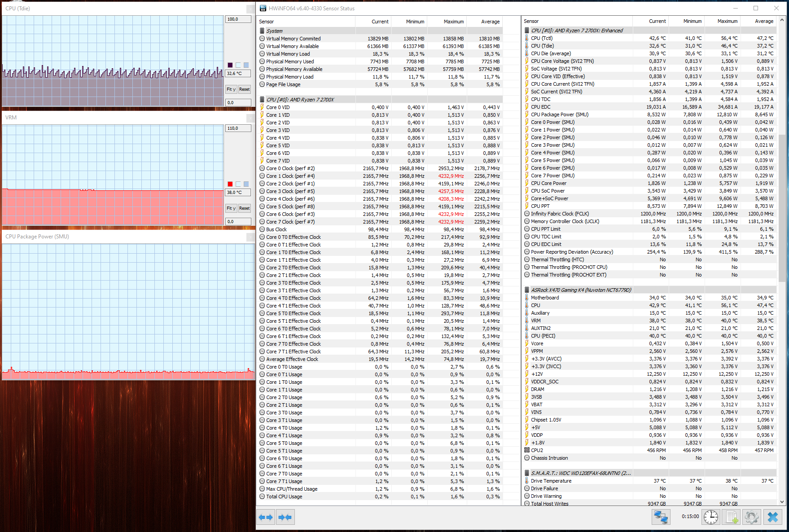Click the red color swatch in the VRM panel
The image size is (789, 532).
(x=230, y=184)
